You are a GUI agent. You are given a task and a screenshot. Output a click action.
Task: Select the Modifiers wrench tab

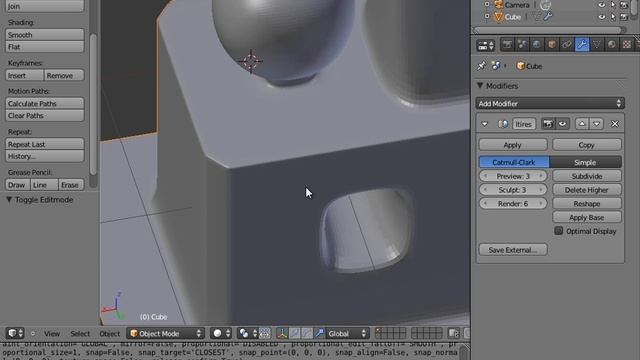(582, 44)
